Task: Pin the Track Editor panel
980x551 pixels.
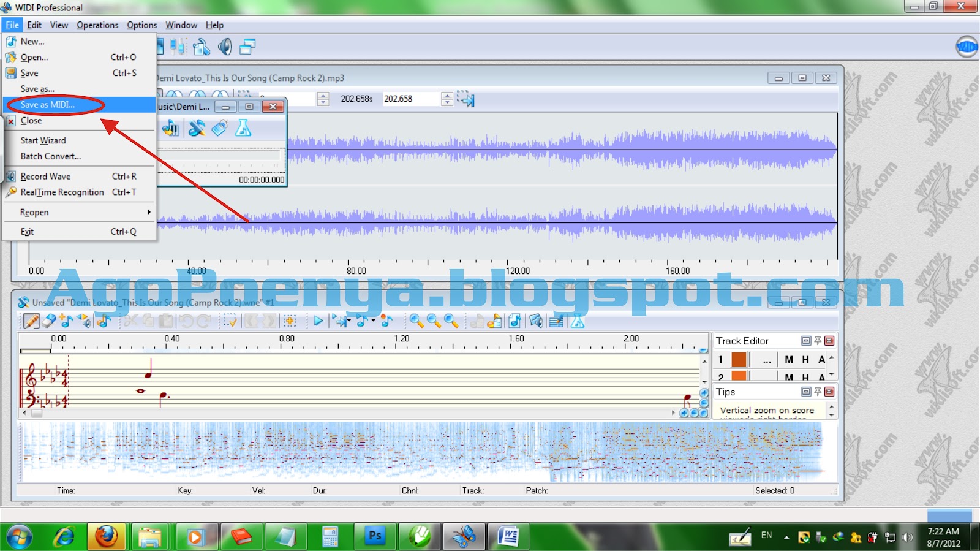Action: (818, 341)
